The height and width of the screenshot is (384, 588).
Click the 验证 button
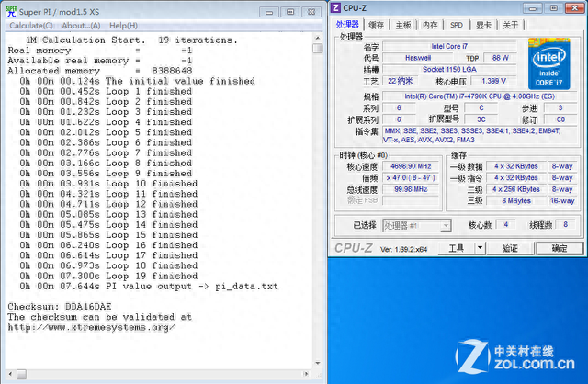point(510,248)
